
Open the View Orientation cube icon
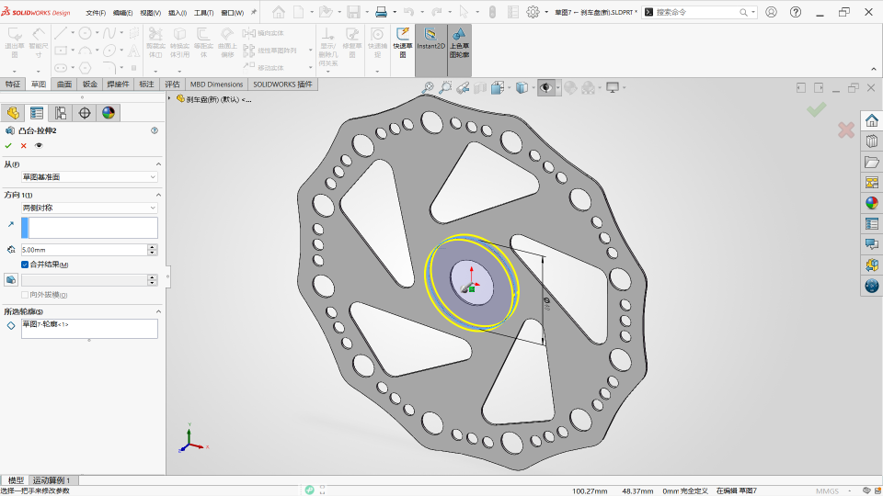[497, 88]
